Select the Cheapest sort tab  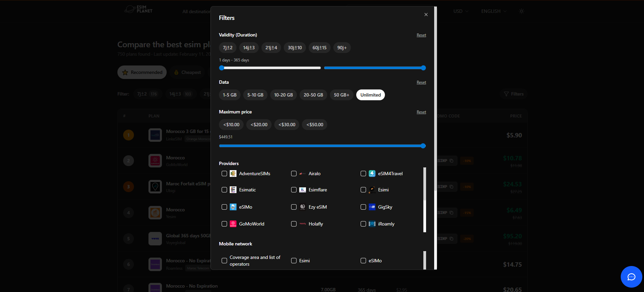point(187,72)
